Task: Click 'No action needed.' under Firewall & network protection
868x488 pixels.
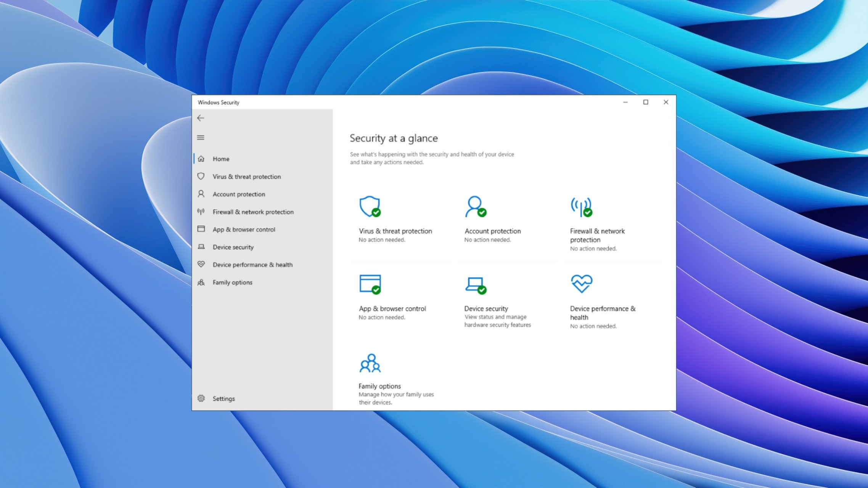Action: pyautogui.click(x=593, y=249)
